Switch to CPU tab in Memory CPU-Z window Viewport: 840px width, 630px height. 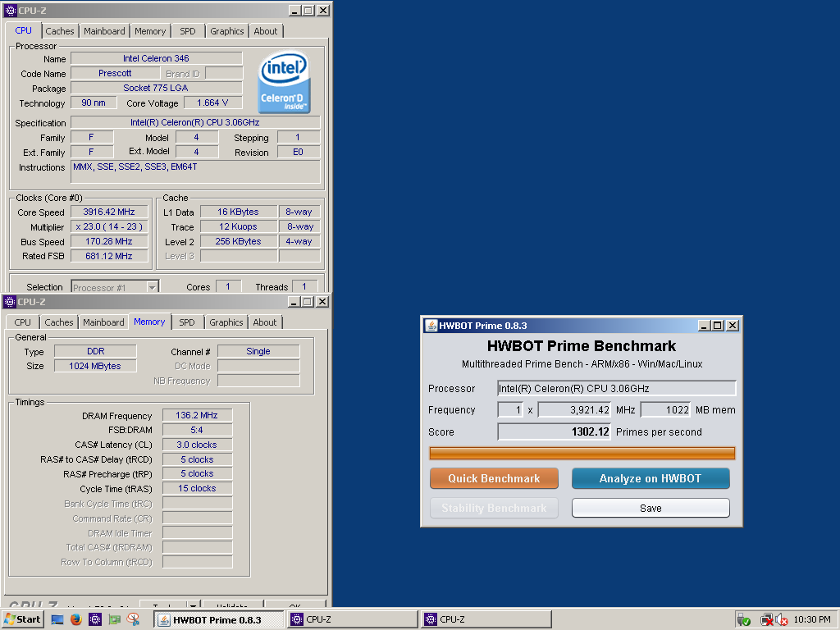(22, 322)
